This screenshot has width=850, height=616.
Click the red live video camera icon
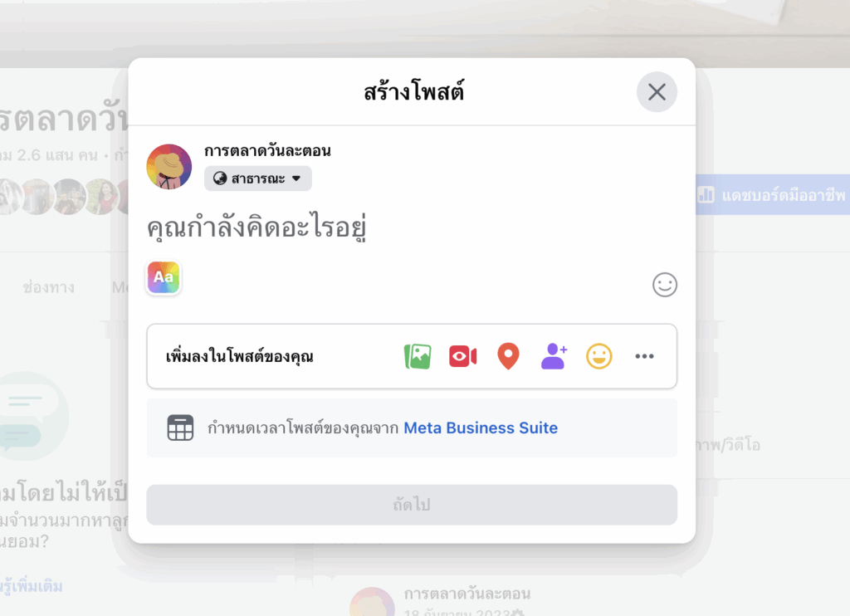click(463, 356)
